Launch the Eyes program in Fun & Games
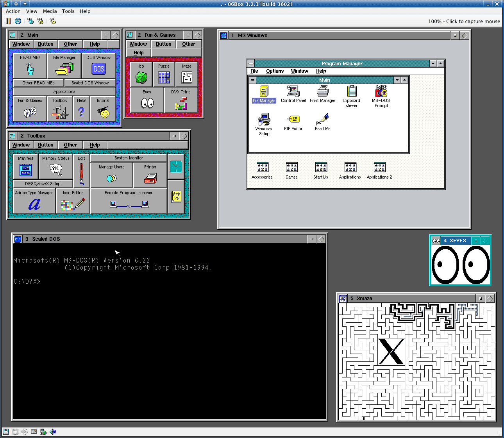The image size is (504, 438). pos(147,100)
